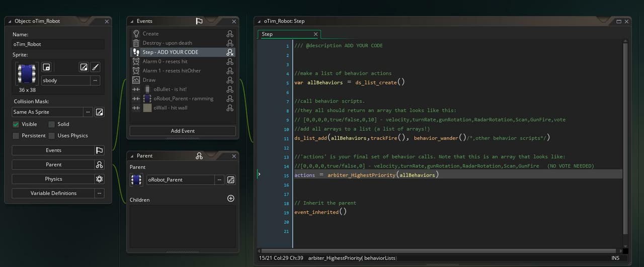Click line number 19 in gutter
Screen dimensions: 644x267
coord(286,213)
